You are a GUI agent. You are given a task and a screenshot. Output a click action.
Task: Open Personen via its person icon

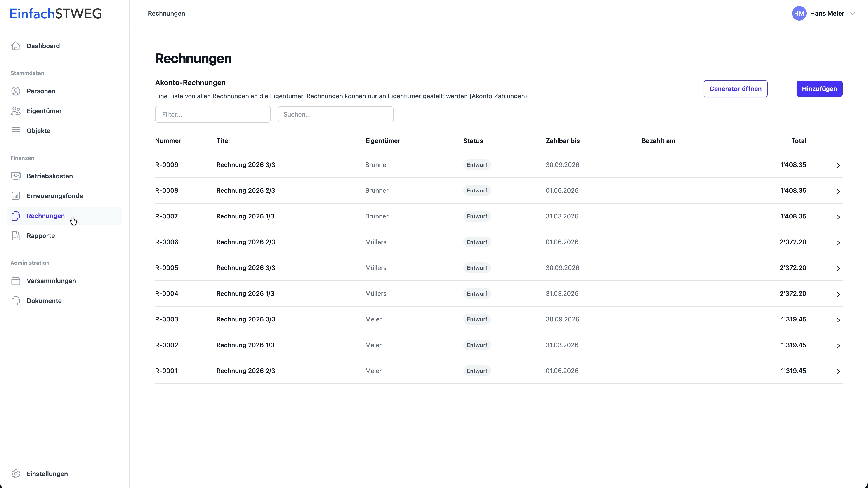pyautogui.click(x=16, y=91)
